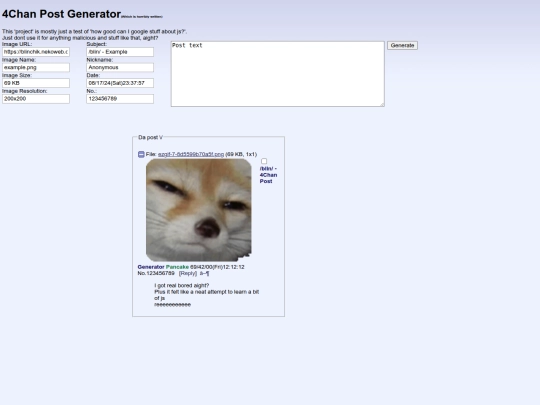Collapse the post using the minus icon
Viewport: 540px width, 405px height.
(x=141, y=154)
